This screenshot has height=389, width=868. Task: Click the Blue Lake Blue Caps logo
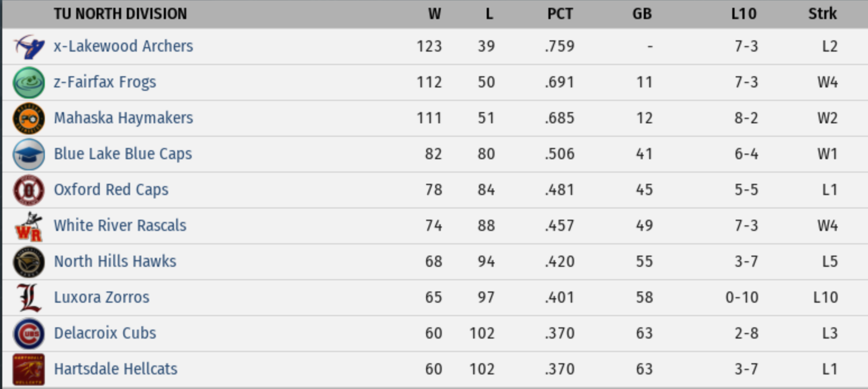[x=29, y=154]
